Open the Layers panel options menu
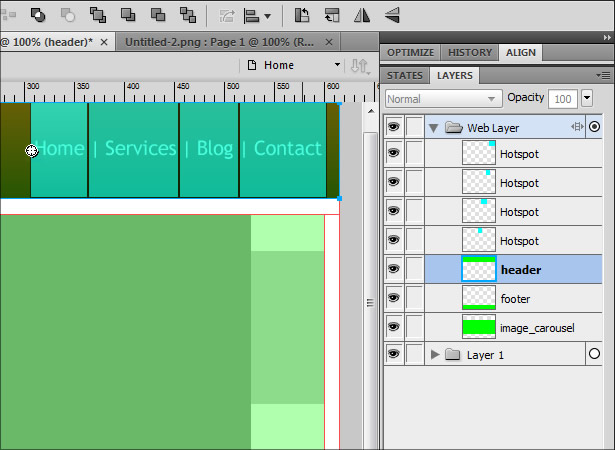The image size is (615, 450). point(603,75)
